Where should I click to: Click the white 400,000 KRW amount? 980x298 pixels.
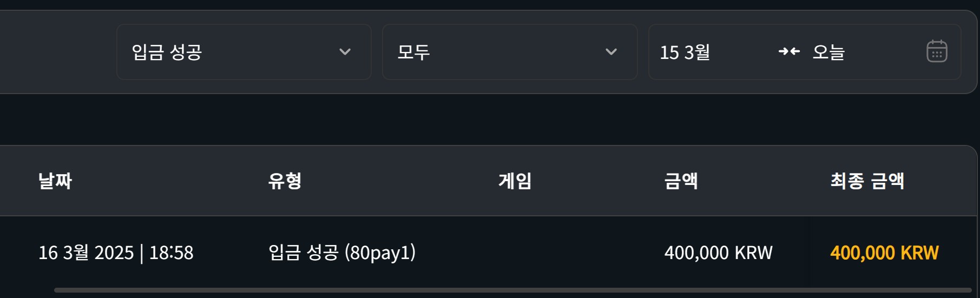pyautogui.click(x=719, y=253)
